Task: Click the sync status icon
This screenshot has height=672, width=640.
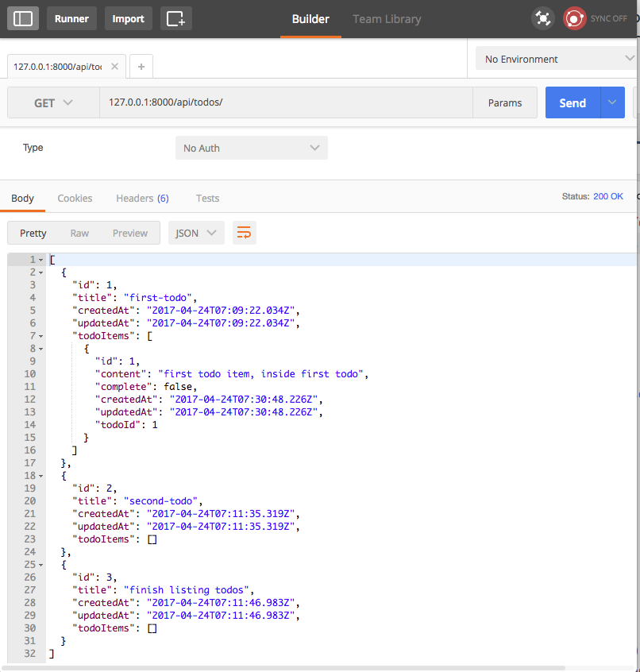Action: click(x=574, y=18)
